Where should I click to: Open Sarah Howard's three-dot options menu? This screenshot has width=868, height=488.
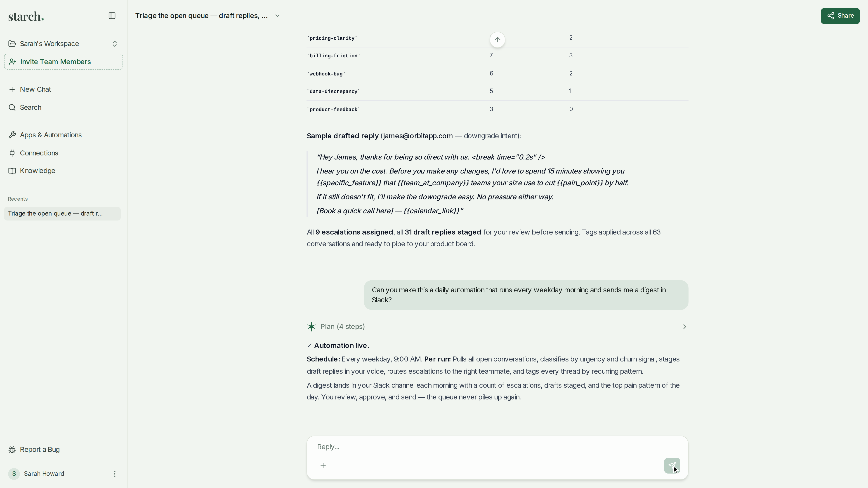coord(115,474)
